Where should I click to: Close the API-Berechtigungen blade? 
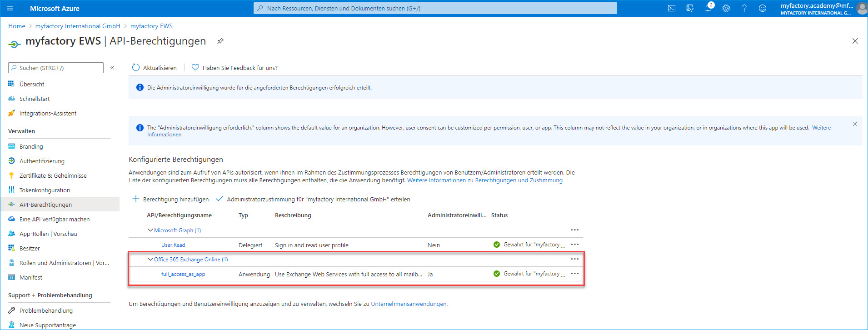tap(855, 41)
